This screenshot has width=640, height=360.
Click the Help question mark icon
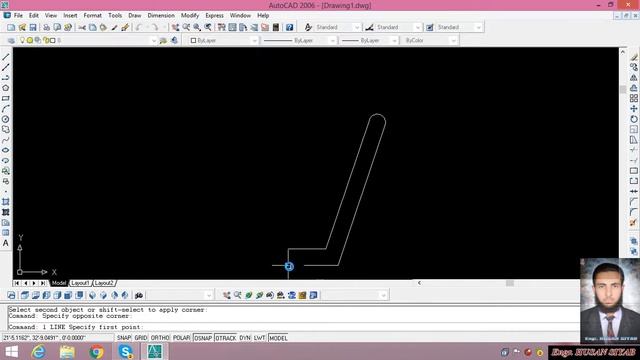click(x=289, y=27)
